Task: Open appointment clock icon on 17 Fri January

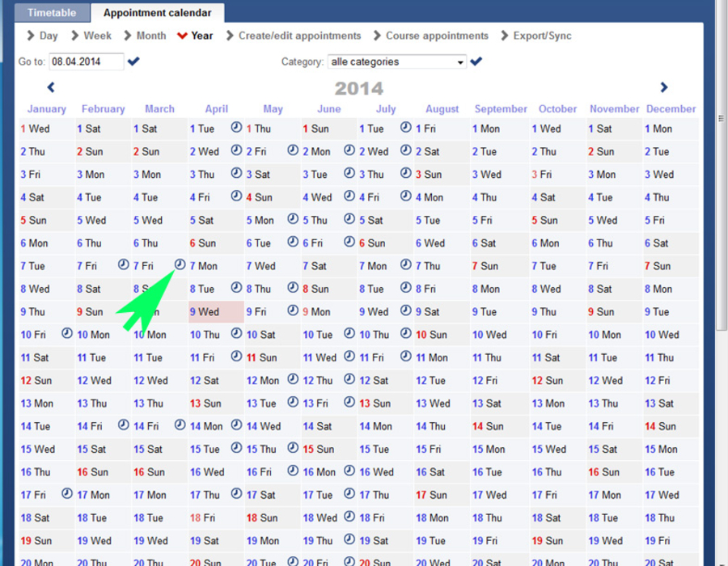Action: pos(67,493)
